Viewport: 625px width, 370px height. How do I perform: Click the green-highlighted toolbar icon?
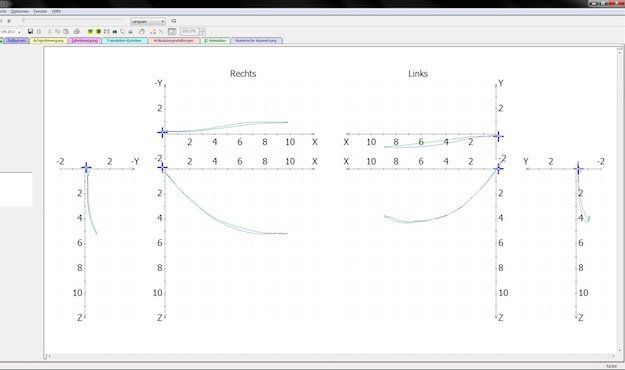(x=90, y=31)
